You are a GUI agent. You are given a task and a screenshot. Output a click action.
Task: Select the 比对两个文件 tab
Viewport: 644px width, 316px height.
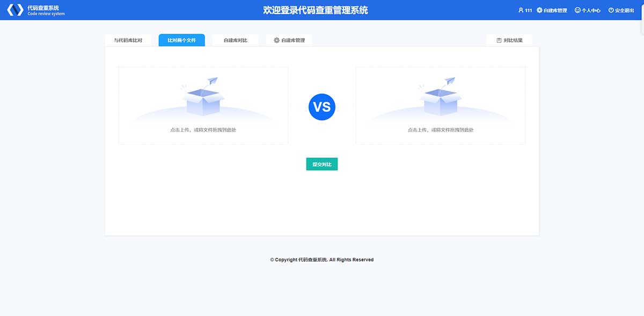click(x=181, y=40)
